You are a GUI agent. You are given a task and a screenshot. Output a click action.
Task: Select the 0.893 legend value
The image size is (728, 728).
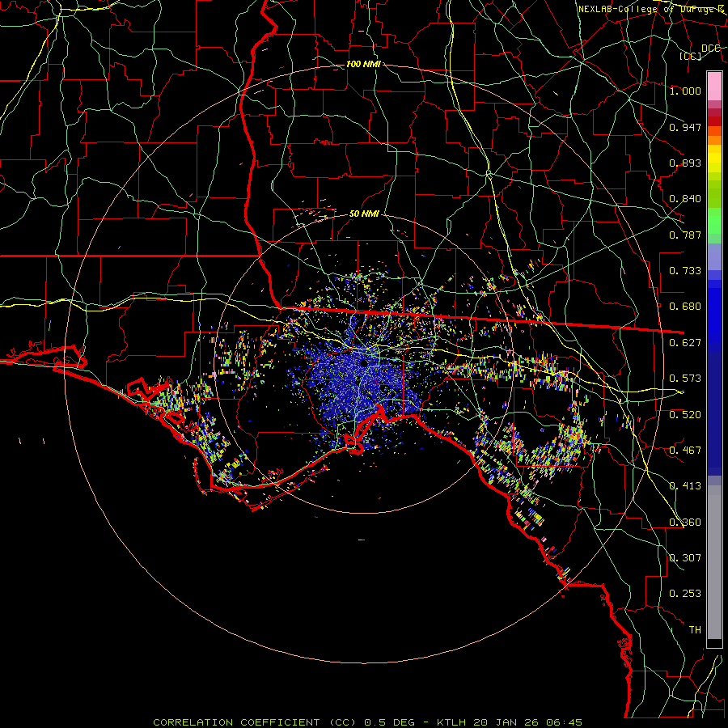click(685, 163)
